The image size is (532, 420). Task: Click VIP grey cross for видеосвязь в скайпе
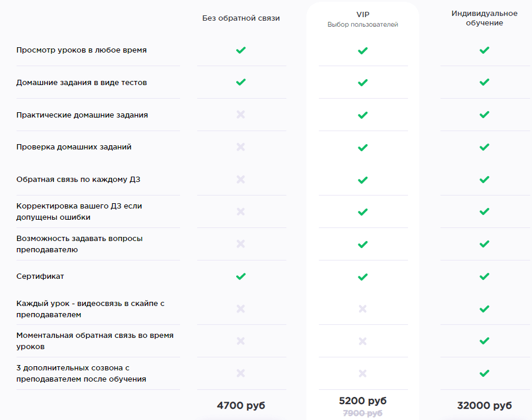click(x=363, y=308)
